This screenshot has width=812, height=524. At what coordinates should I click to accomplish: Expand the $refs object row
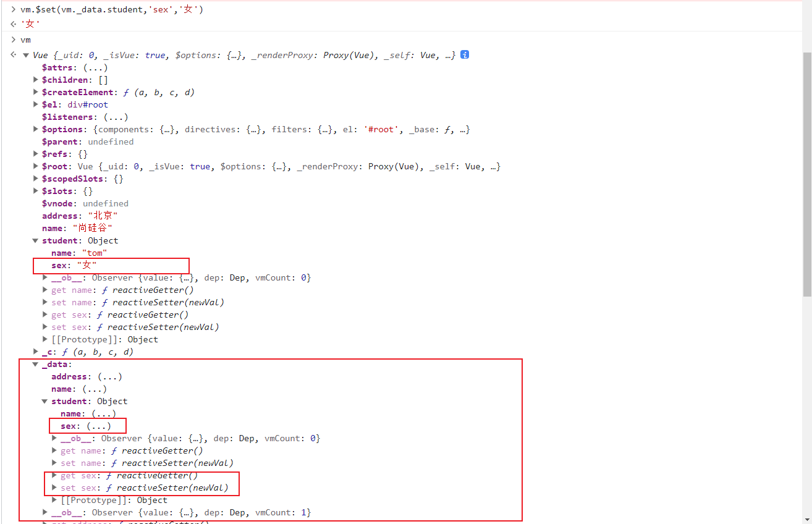click(36, 154)
